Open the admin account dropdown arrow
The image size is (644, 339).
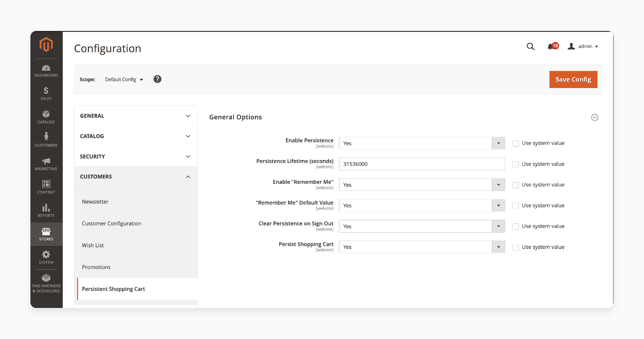point(596,46)
